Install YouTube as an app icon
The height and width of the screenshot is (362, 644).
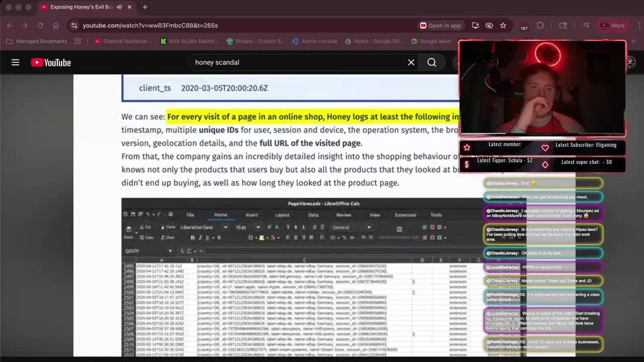pos(475,25)
